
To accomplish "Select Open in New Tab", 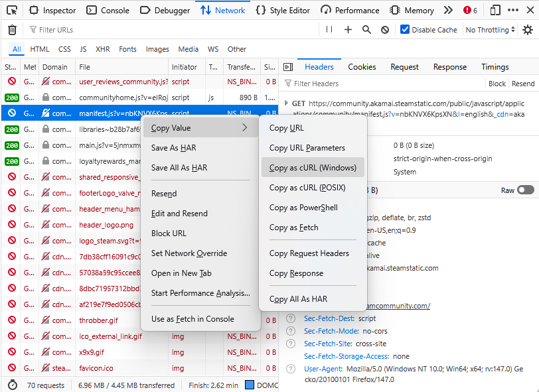I will tap(200, 273).
